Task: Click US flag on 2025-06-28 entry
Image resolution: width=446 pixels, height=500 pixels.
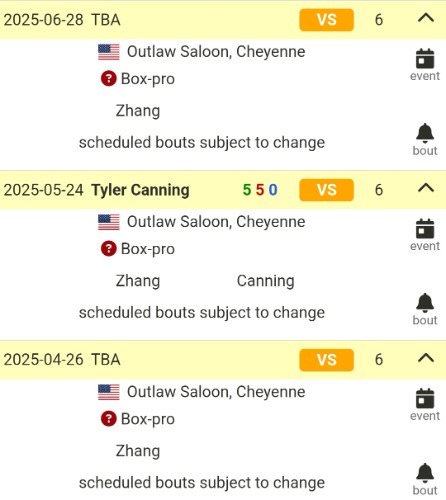Action: (109, 52)
